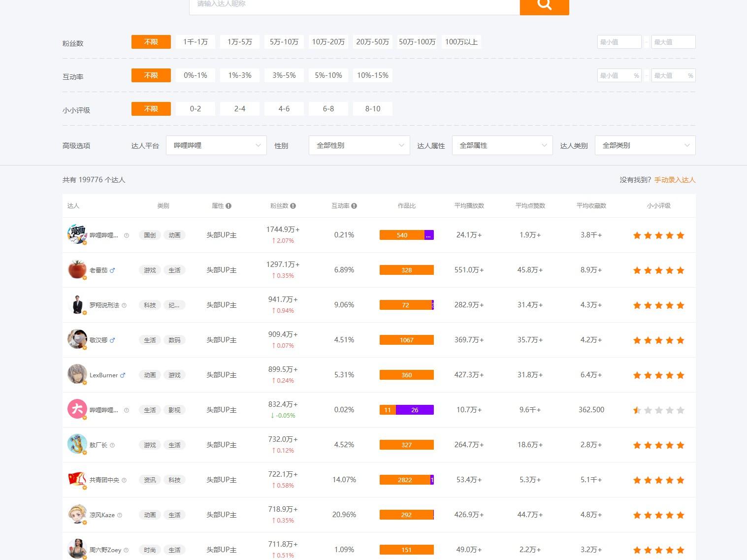
Task: Click info icon next to 粉丝数 header
Action: 293,206
